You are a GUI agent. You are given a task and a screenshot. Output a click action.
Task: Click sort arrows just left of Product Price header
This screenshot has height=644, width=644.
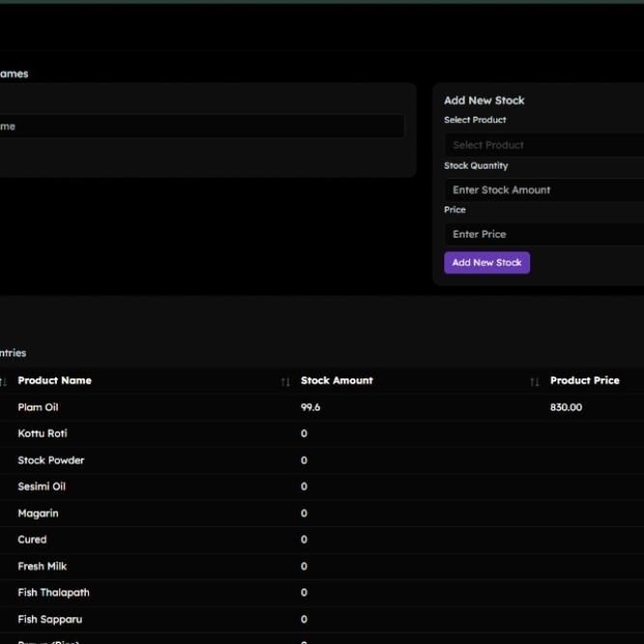point(534,382)
